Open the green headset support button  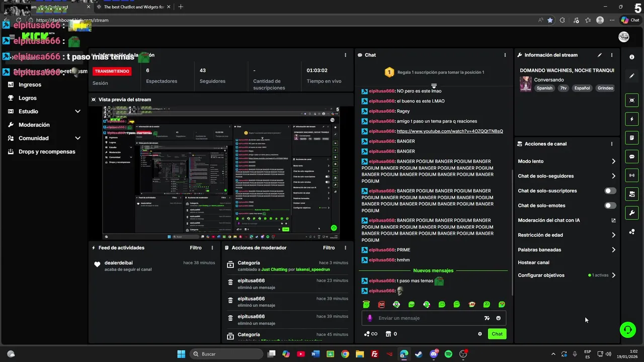coord(627,330)
